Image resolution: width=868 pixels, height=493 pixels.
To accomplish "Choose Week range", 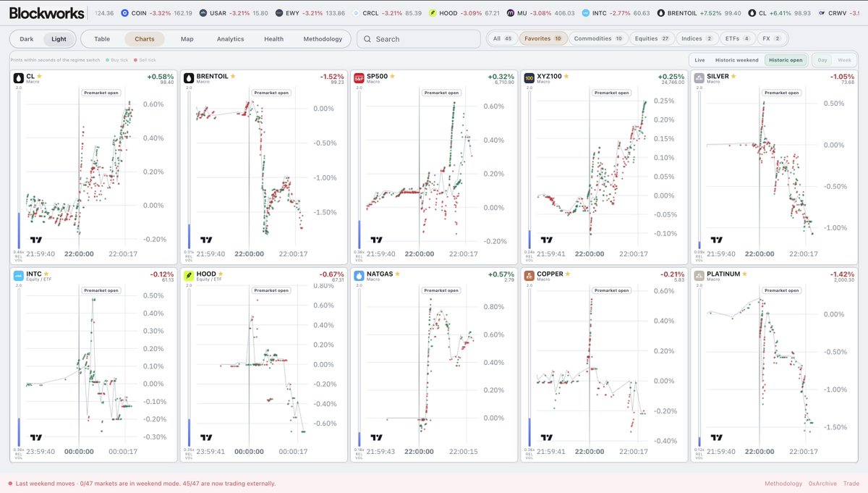I will 843,60.
